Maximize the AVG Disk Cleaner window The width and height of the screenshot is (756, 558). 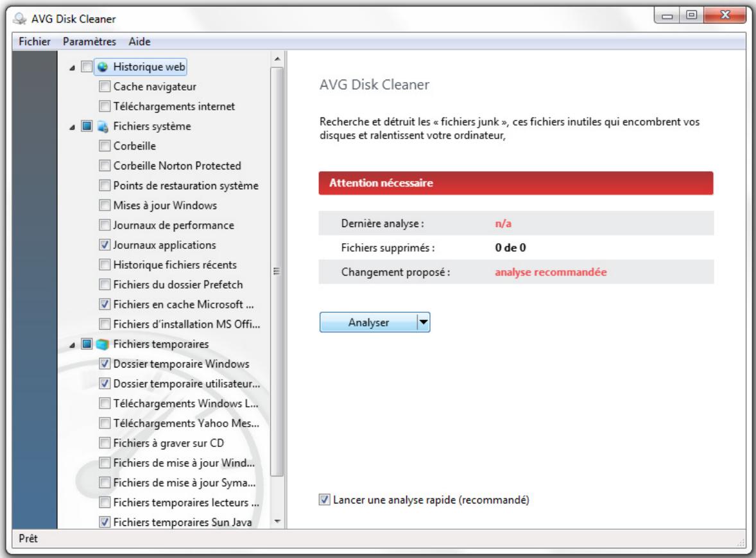coord(692,15)
